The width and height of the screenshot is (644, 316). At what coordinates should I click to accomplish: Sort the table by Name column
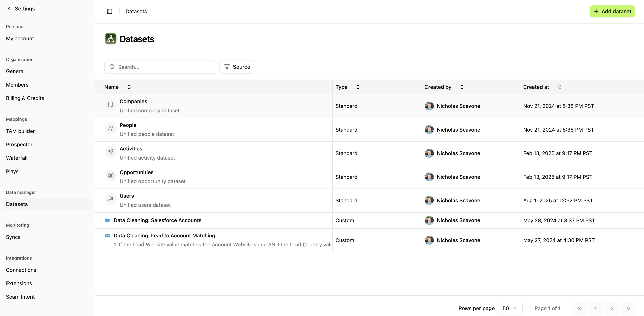(129, 87)
